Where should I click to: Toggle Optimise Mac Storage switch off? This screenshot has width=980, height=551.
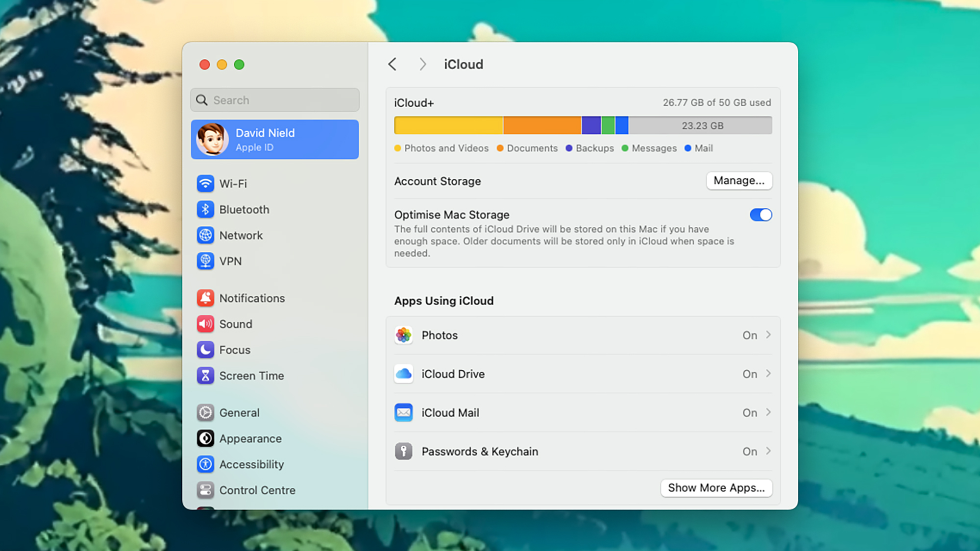[x=760, y=215]
